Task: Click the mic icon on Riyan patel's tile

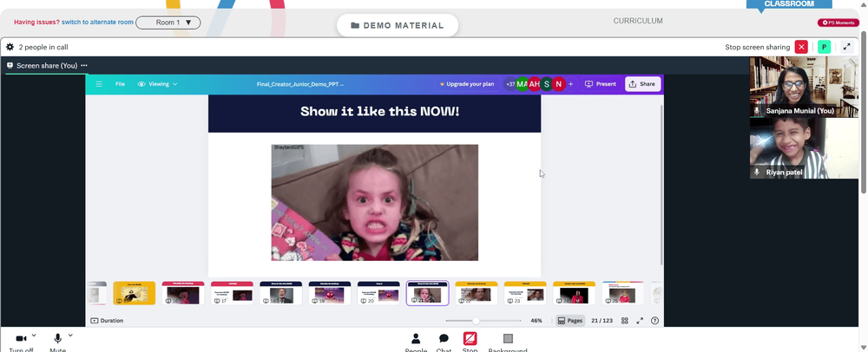Action: 757,172
